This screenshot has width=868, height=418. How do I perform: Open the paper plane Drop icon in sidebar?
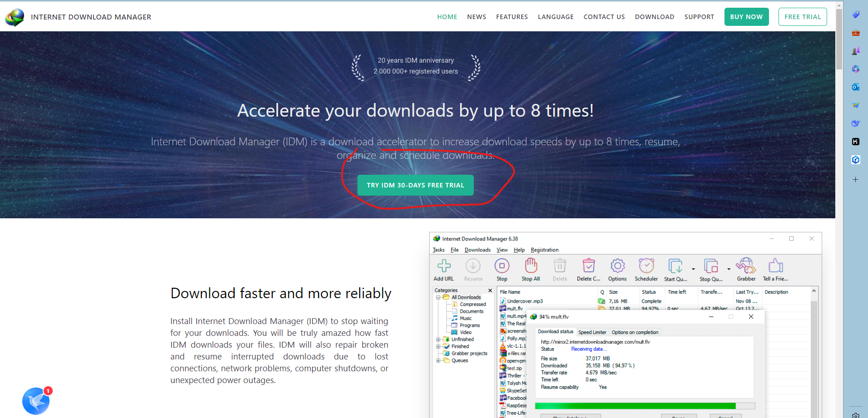856,105
